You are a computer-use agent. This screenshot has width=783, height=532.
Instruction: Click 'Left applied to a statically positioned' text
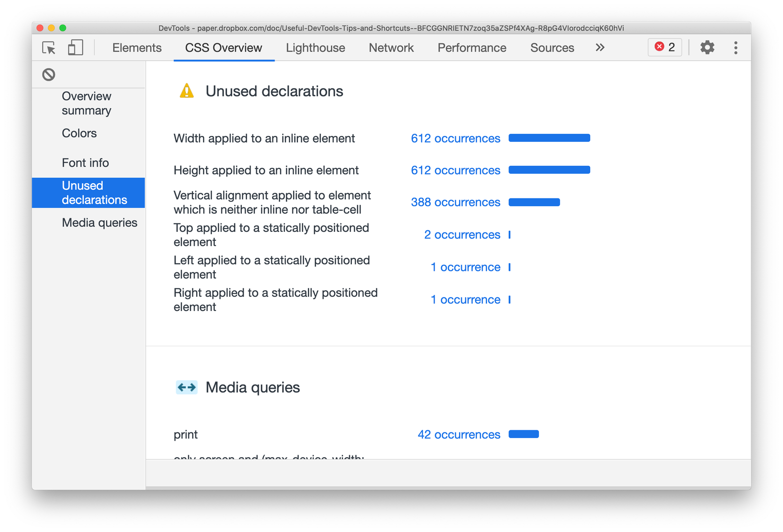[272, 260]
